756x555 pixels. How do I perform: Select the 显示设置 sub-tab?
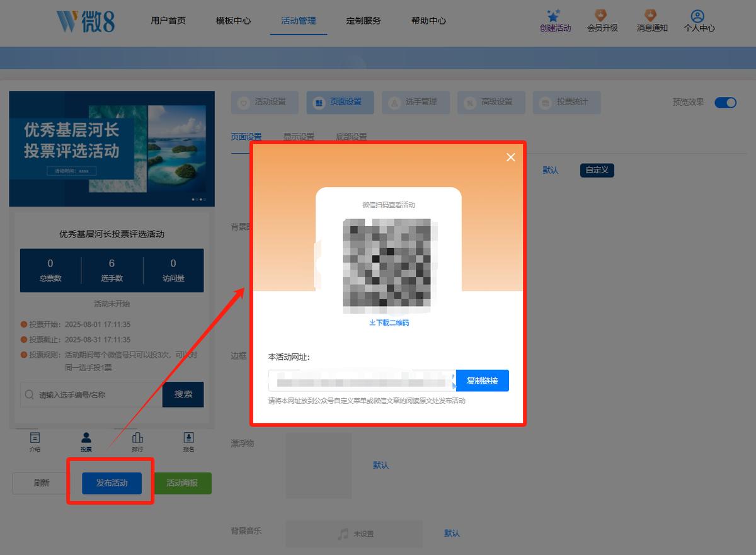299,137
